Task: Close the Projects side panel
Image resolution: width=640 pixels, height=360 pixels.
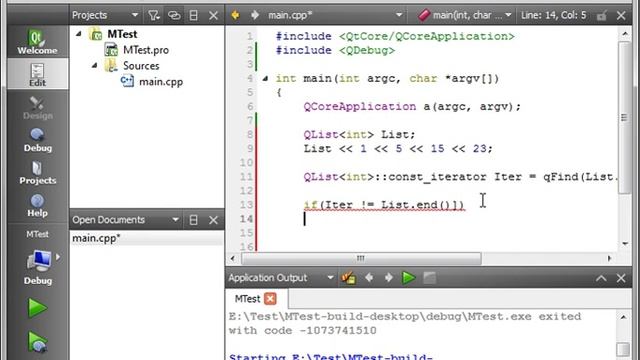Action: point(213,16)
